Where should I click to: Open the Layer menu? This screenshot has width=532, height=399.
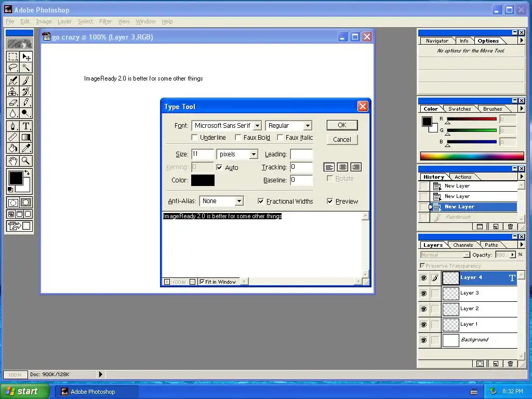[64, 21]
